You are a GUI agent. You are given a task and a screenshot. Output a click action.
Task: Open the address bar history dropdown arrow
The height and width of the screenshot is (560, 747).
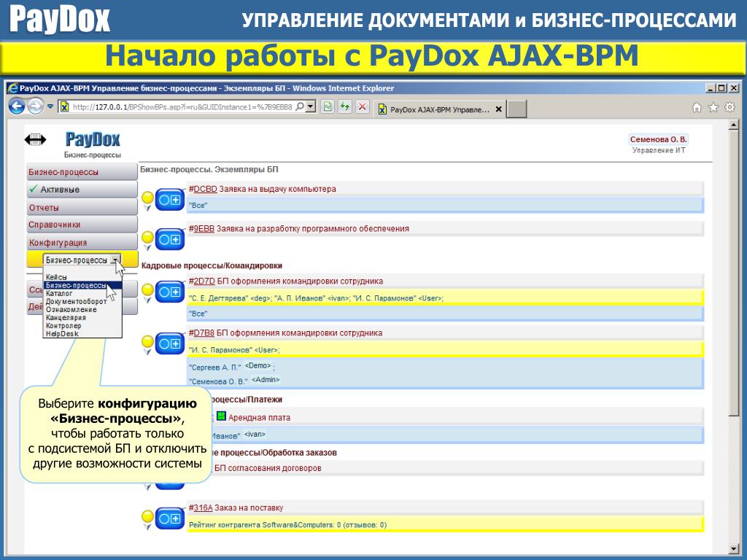click(x=311, y=106)
